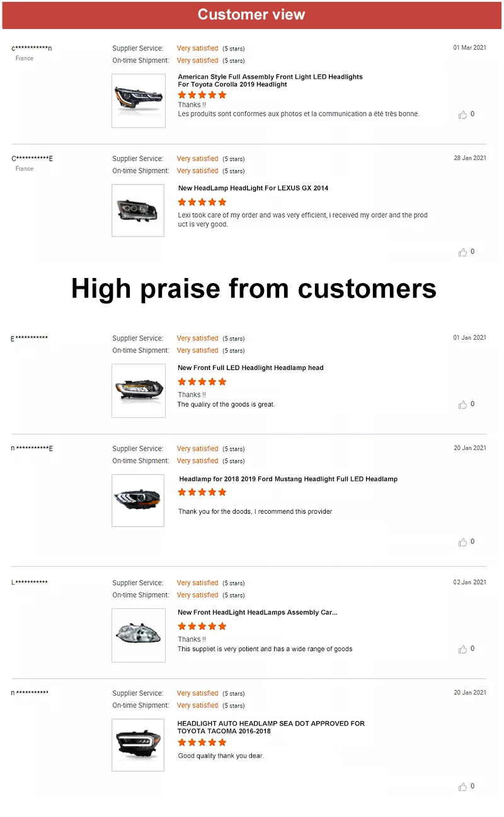
Task: Click star rating under Ford Mustang headlamp title
Action: [x=202, y=492]
